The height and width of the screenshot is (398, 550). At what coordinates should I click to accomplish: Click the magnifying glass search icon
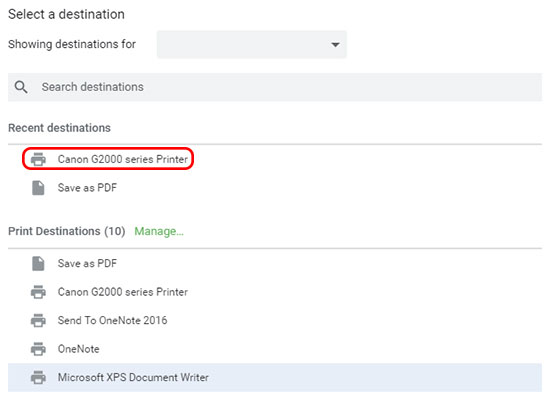click(x=21, y=87)
